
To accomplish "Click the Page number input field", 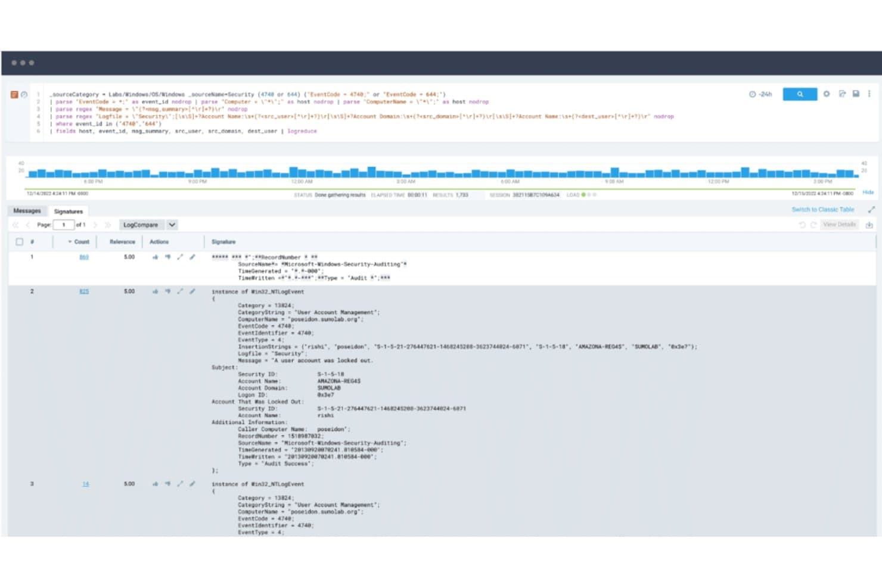I will (64, 225).
